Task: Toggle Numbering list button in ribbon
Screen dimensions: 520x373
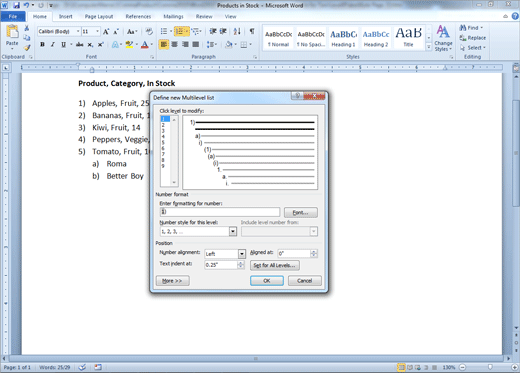Action: point(182,31)
